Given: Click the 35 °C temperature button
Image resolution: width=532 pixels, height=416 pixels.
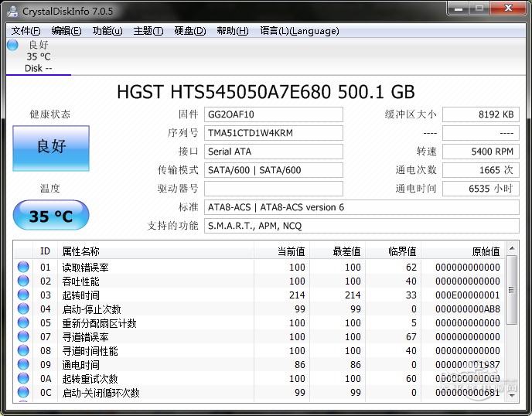Looking at the screenshot, I should (51, 217).
